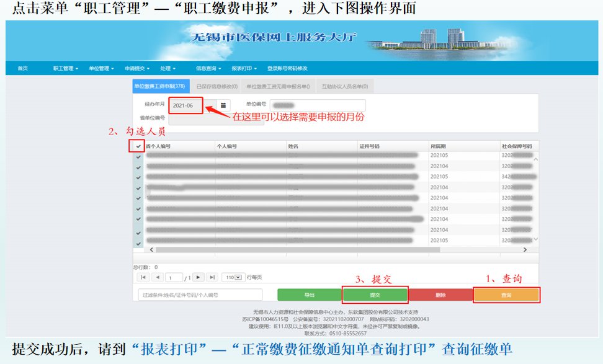Switch to the 已保存信息修改 tab
The image size is (603, 364).
click(217, 87)
